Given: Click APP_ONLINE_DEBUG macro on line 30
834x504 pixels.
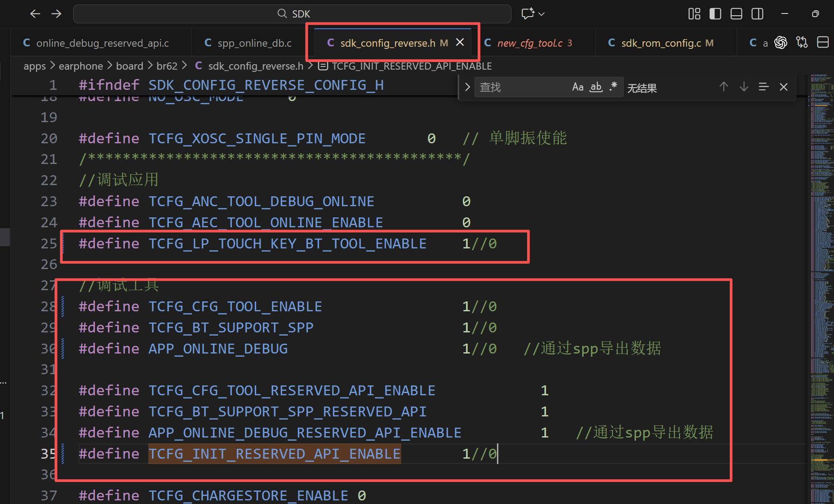Looking at the screenshot, I should (x=218, y=349).
